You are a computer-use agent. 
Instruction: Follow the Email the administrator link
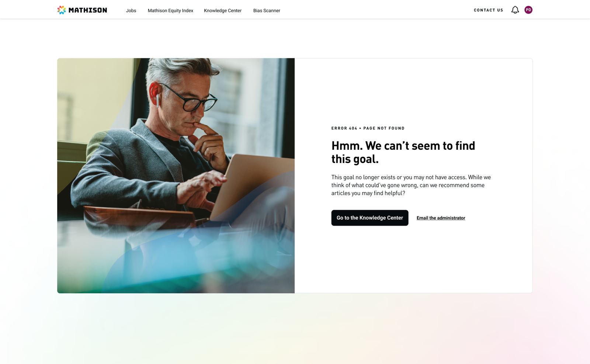click(x=441, y=218)
